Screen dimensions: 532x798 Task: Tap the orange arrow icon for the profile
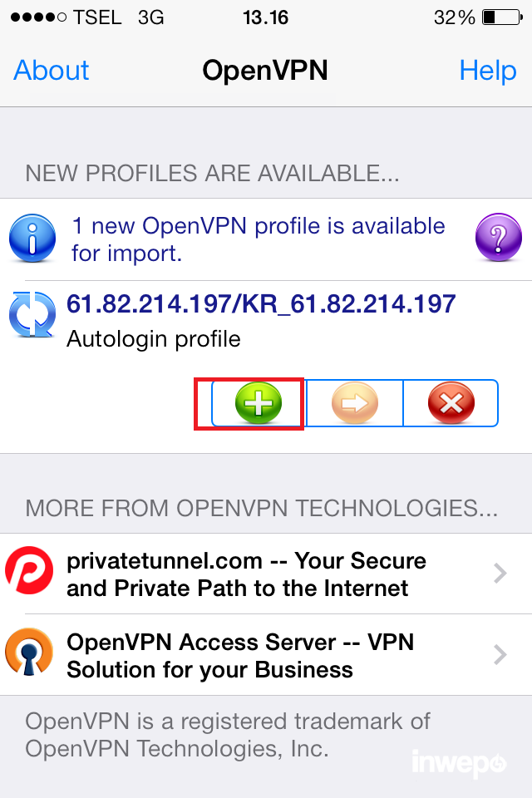click(x=354, y=403)
